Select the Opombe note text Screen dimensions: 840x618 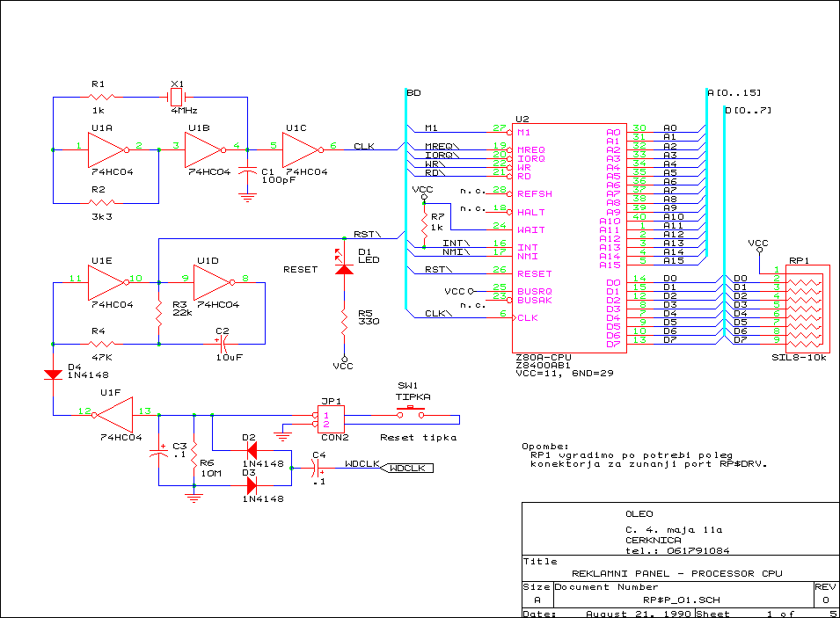coord(645,455)
